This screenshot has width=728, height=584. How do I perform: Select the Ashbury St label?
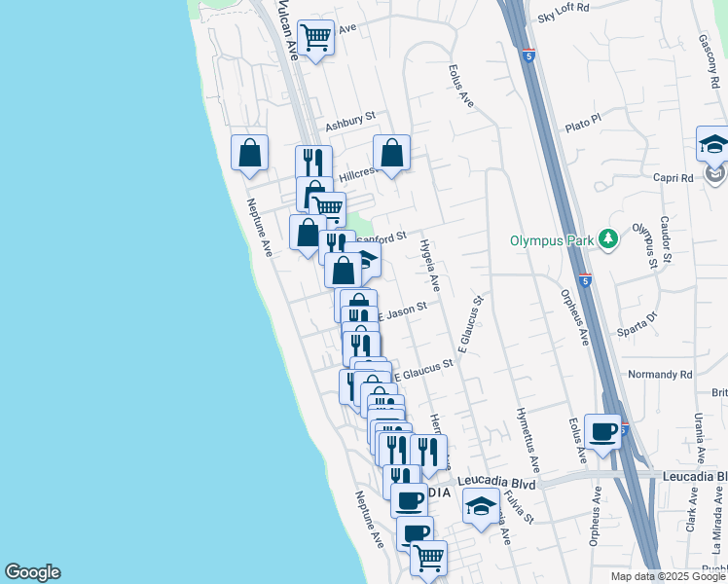pos(350,121)
